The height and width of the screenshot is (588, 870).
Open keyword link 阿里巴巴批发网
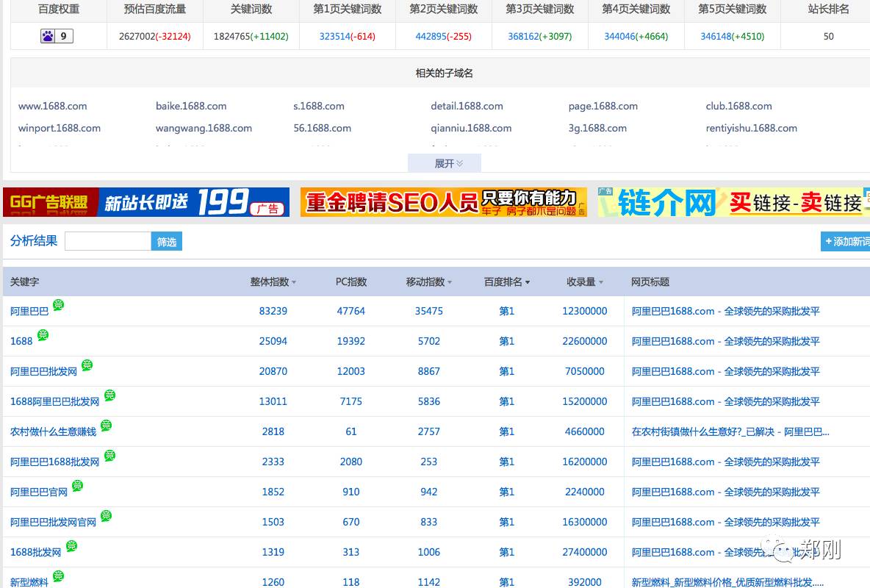pyautogui.click(x=43, y=371)
